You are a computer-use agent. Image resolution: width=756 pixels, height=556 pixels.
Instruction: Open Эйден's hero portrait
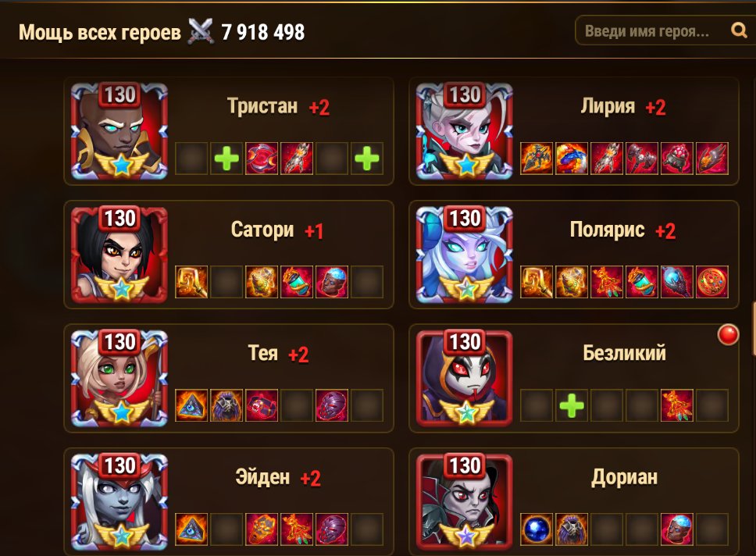(119, 501)
